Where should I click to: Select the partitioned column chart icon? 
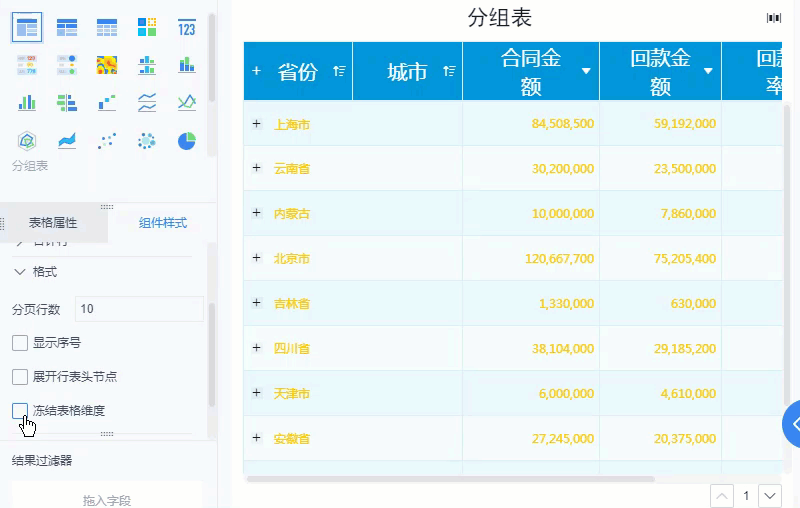click(x=147, y=65)
